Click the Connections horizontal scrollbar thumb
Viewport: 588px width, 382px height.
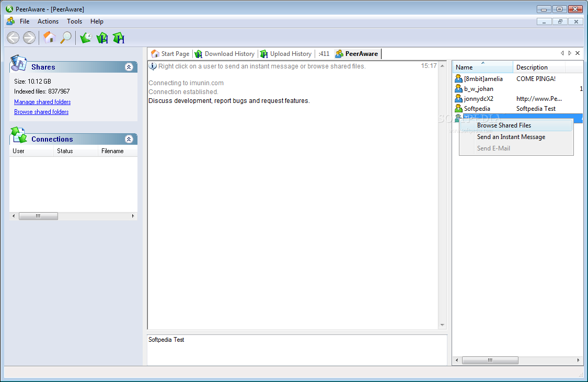click(38, 216)
